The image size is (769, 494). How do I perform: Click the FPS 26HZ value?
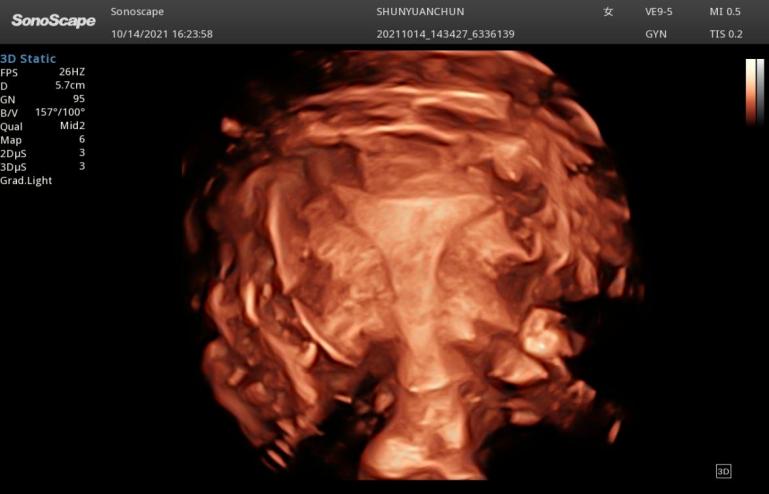pyautogui.click(x=72, y=72)
